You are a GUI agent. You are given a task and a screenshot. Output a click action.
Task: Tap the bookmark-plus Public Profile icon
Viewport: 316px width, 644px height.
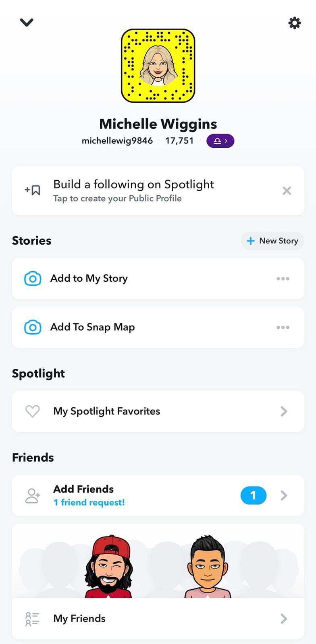[x=33, y=190]
